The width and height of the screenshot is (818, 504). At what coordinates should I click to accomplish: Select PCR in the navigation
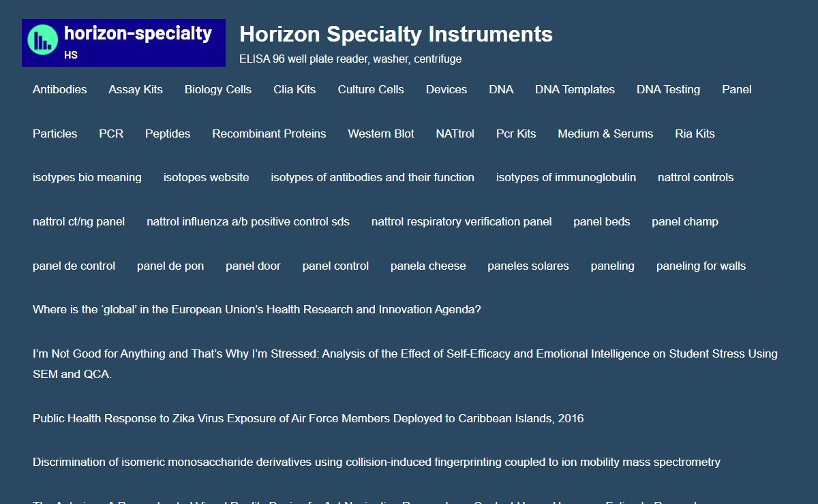point(111,133)
